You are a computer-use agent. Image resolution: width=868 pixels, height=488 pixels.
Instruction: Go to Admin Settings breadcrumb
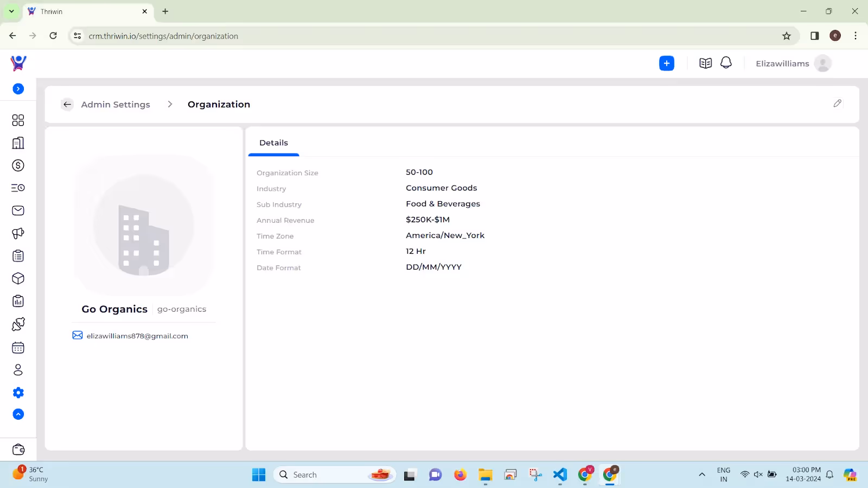[x=116, y=104]
